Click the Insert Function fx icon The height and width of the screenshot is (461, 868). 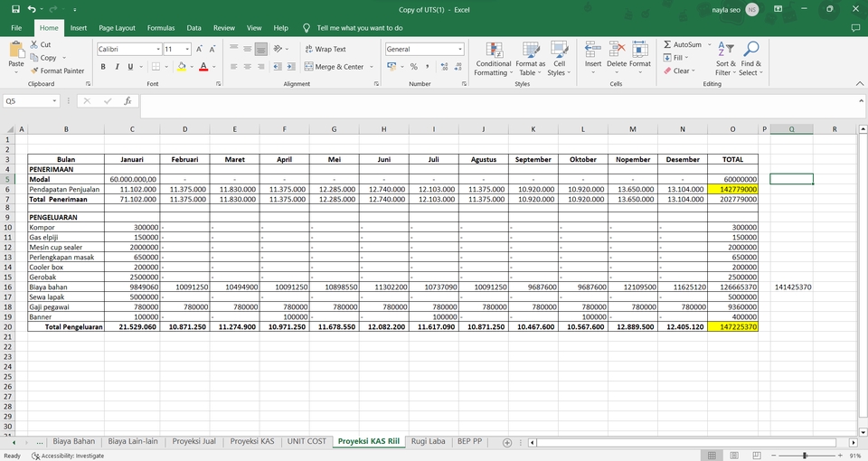pos(127,100)
